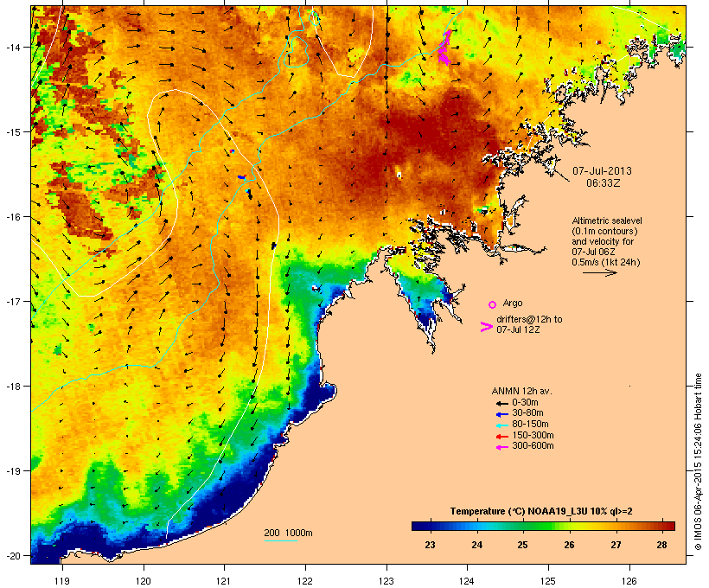Viewport: 709px width, 588px height.
Task: Click the '30-80m' depth label
Action: tap(527, 412)
